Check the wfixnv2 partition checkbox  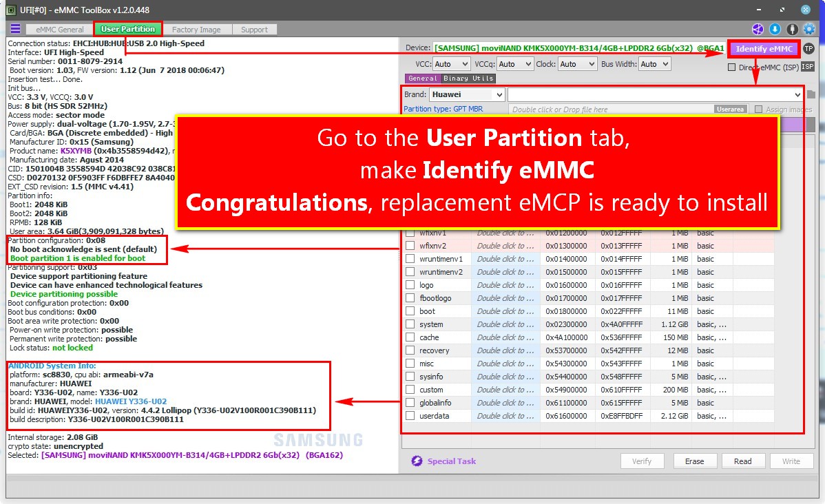(x=410, y=246)
